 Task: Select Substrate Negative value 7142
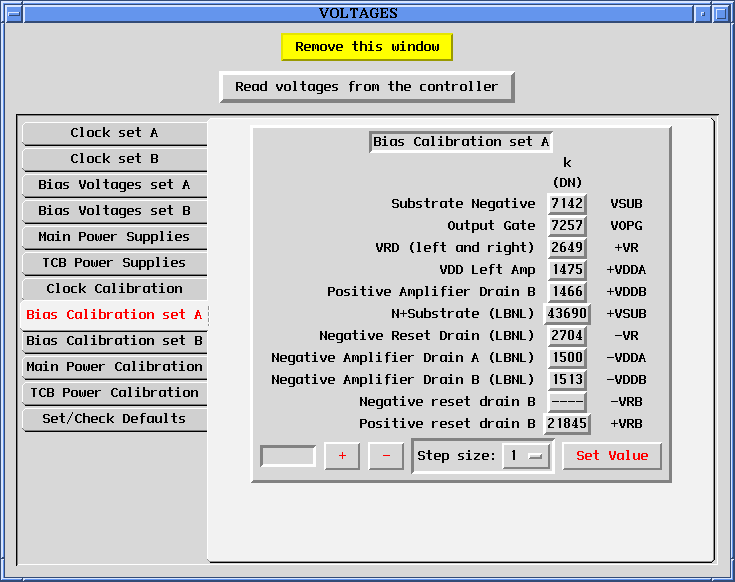pyautogui.click(x=567, y=204)
